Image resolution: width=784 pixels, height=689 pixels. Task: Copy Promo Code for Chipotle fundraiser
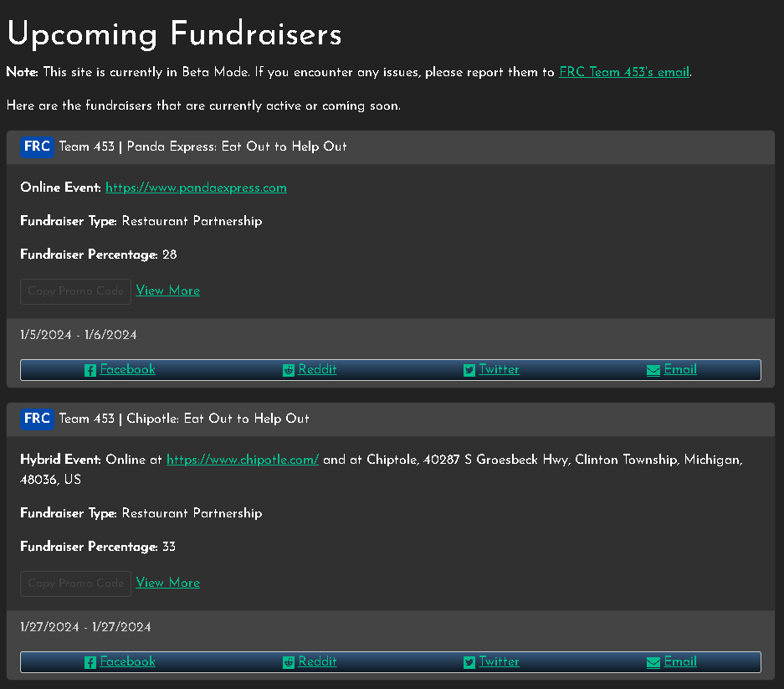pyautogui.click(x=75, y=584)
